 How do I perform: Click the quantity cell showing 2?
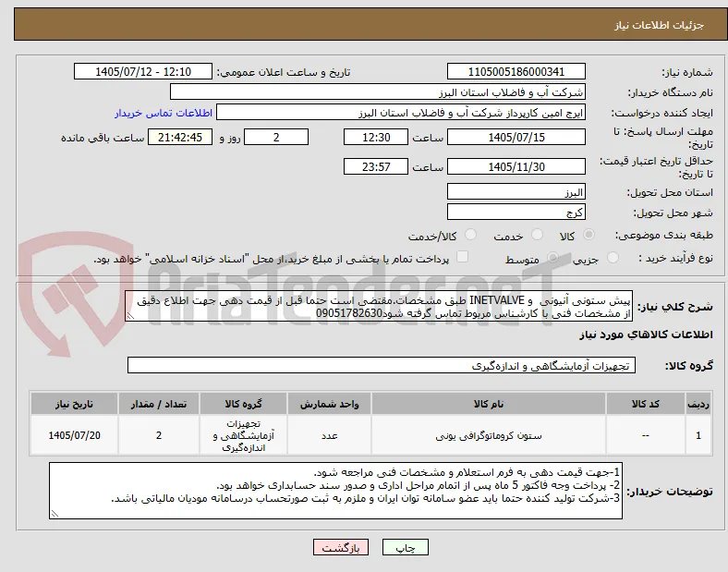[159, 435]
